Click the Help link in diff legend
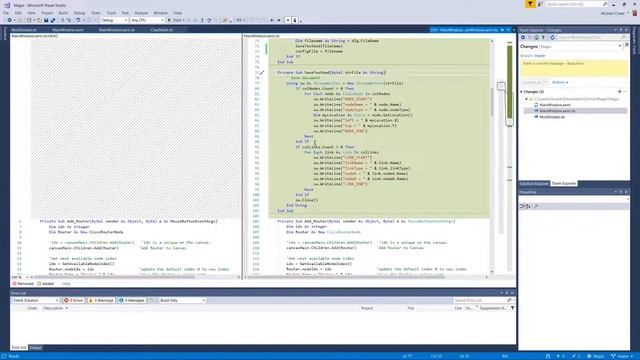This screenshot has width=640, height=360. coord(66,284)
